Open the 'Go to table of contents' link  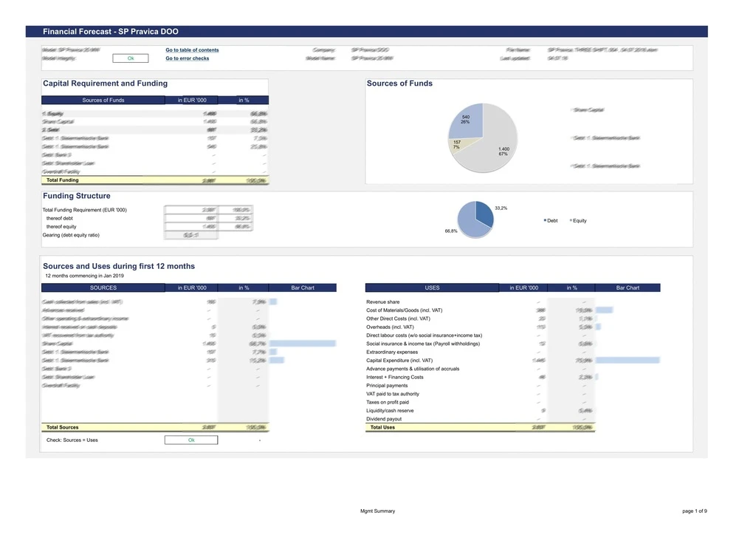[x=192, y=50]
